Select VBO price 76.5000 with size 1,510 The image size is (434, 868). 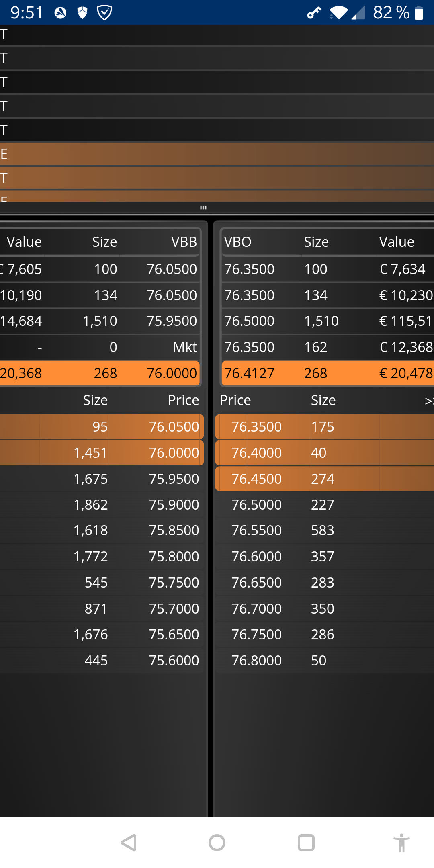pyautogui.click(x=328, y=321)
